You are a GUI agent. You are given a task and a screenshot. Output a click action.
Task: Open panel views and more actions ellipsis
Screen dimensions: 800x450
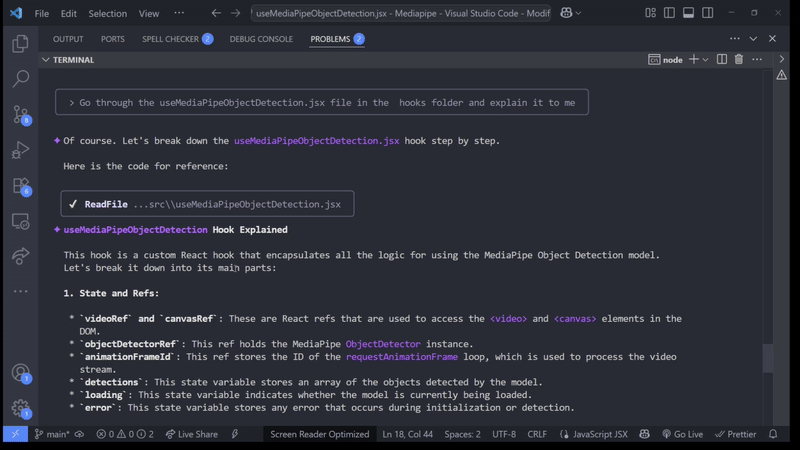coord(735,39)
